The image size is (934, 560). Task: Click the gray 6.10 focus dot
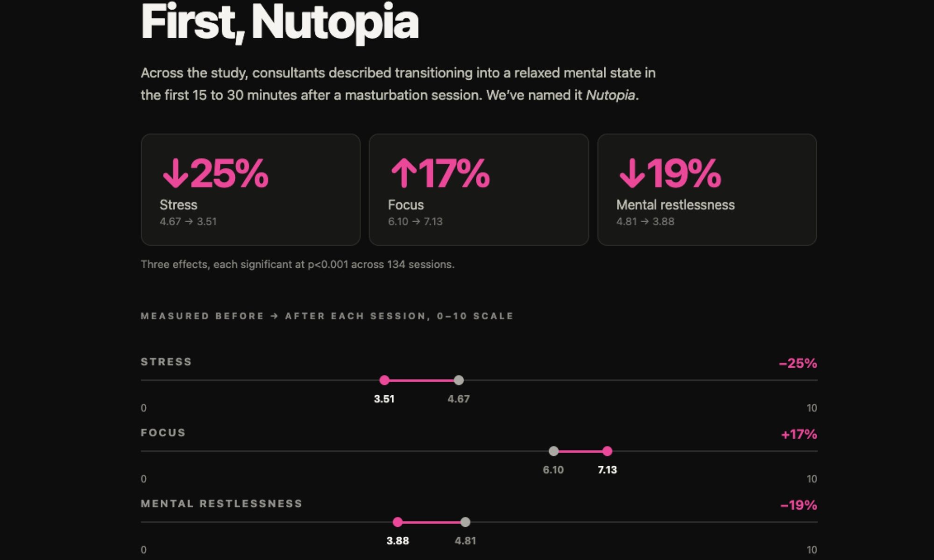click(553, 451)
